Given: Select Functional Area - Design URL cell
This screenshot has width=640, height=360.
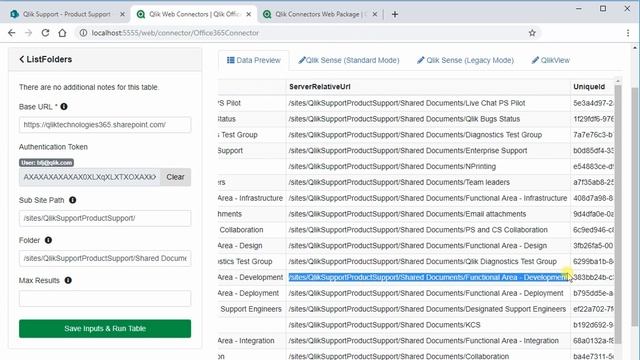Looking at the screenshot, I should point(428,246).
